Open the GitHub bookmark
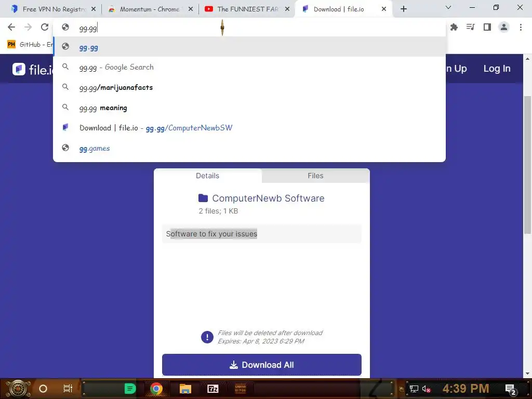The width and height of the screenshot is (532, 399). [30, 45]
